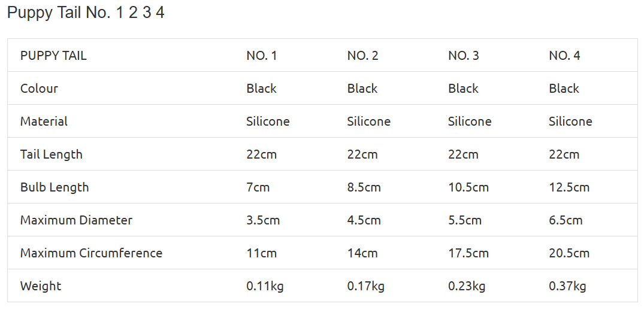
Task: Select the 14cm circumference cell
Action: pyautogui.click(x=362, y=253)
